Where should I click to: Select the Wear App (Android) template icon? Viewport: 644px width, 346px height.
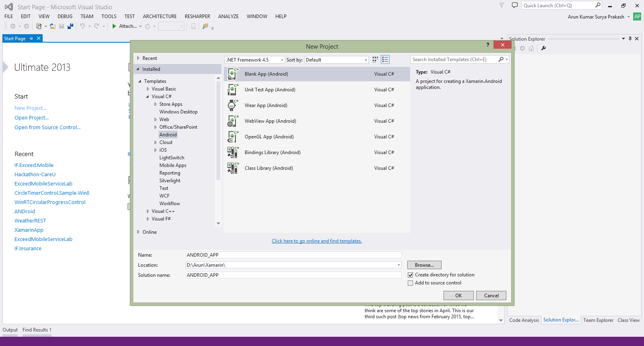click(x=233, y=105)
